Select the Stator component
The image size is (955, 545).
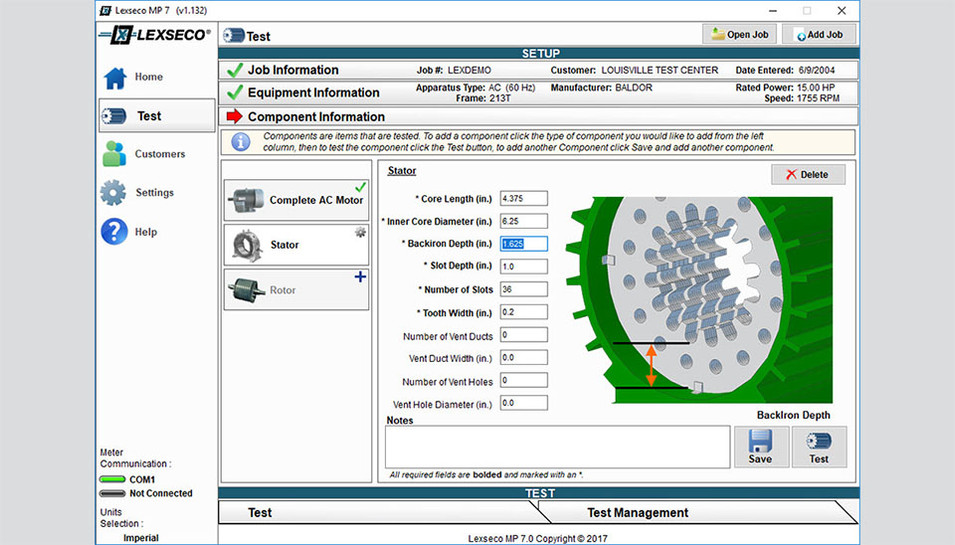tap(296, 245)
